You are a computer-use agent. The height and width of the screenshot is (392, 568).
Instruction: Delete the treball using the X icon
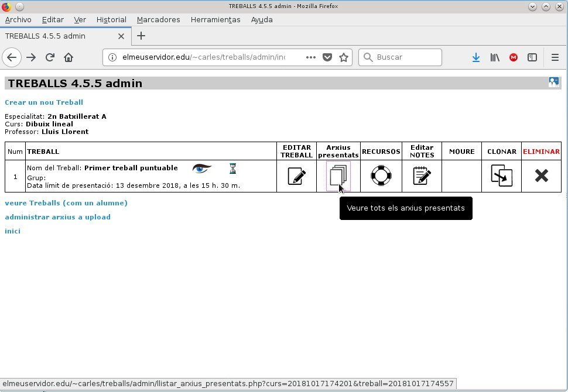pyautogui.click(x=542, y=176)
